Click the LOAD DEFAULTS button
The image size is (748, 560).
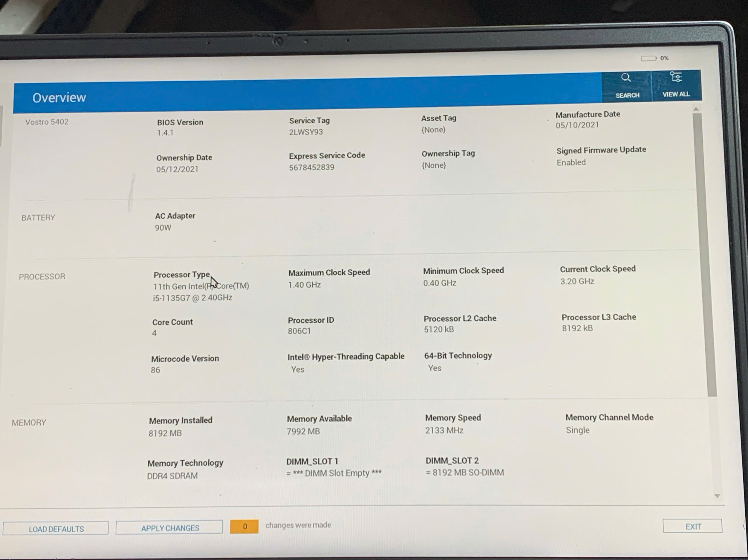56,528
